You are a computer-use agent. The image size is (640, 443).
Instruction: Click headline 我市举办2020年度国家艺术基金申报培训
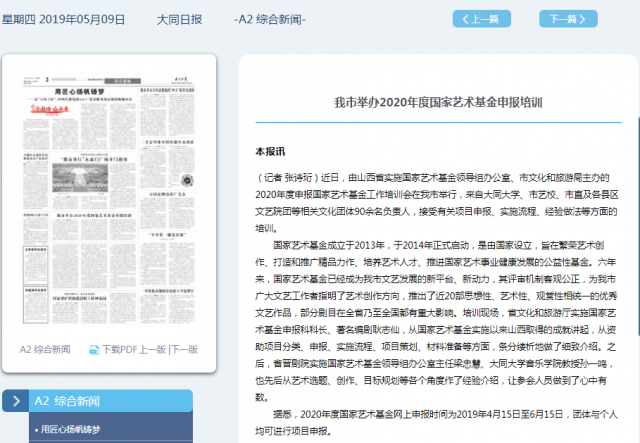pos(438,102)
